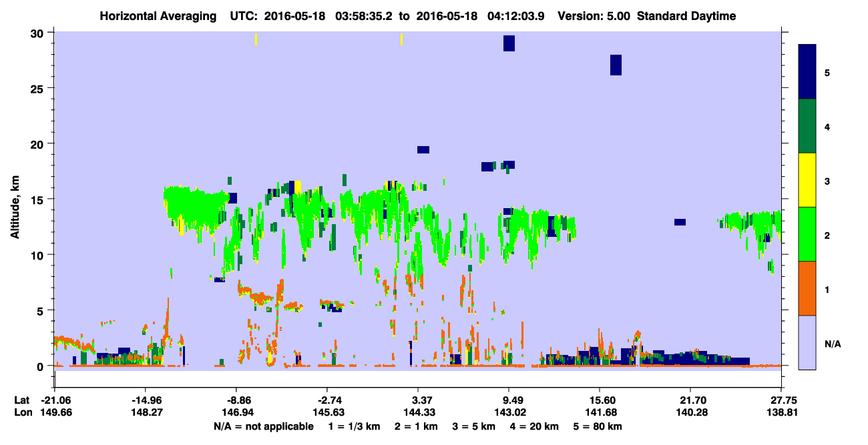Click the dark blue legend swatch labeled 5
868x445 pixels.
[x=807, y=72]
